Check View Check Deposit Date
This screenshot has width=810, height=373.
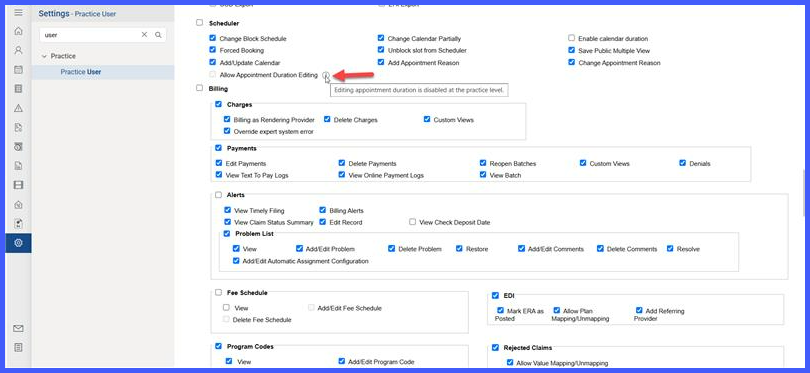pyautogui.click(x=412, y=222)
